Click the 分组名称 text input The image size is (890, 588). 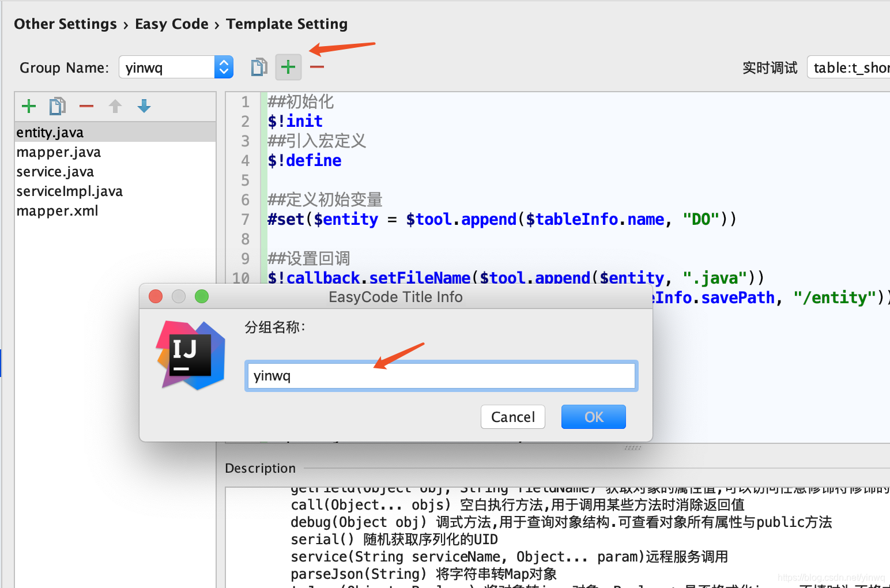click(441, 375)
